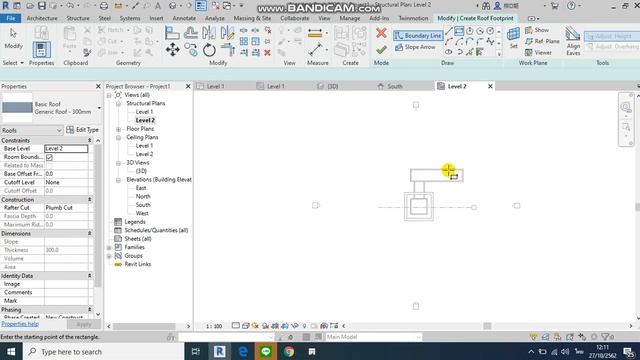Viewport: 640px width, 360px height.
Task: Click the Align tool in Modify panel
Action: tap(172, 33)
